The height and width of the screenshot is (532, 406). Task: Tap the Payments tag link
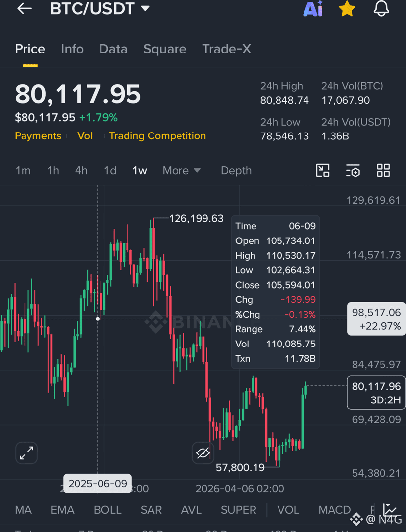[38, 136]
